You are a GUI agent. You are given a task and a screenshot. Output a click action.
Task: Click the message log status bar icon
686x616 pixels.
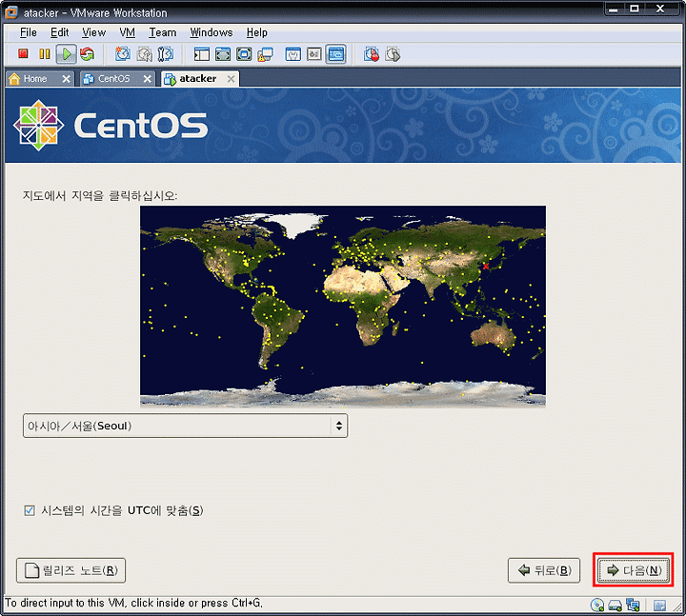click(x=659, y=606)
